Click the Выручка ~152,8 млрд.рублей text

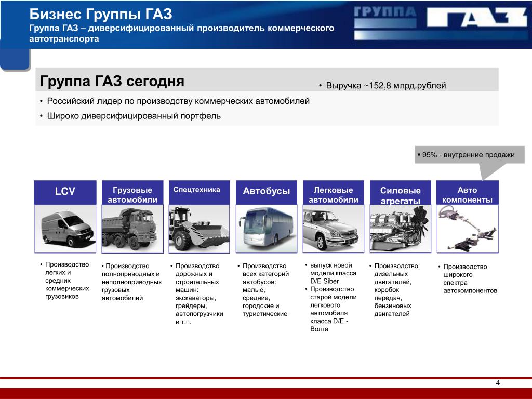386,86
